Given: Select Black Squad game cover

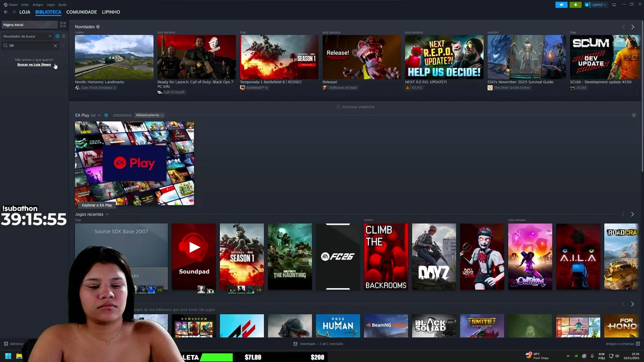Looking at the screenshot, I should (x=434, y=326).
